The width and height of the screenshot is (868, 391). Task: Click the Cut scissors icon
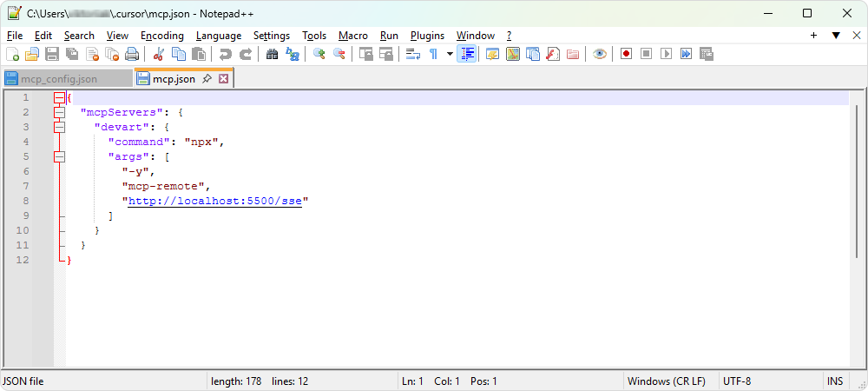tap(159, 54)
